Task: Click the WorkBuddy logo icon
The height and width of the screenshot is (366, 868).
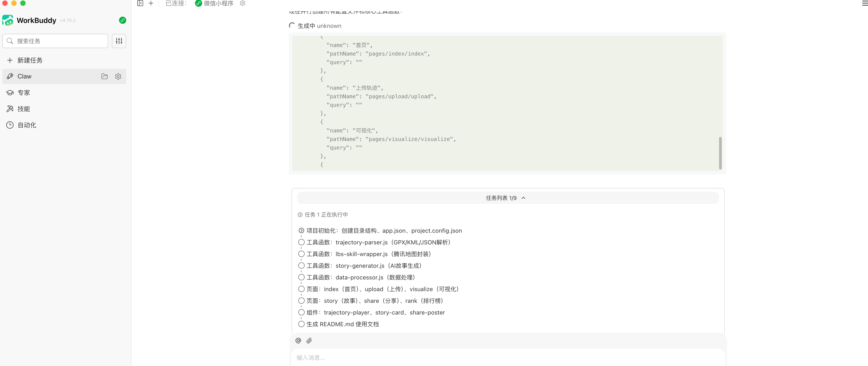Action: 8,20
